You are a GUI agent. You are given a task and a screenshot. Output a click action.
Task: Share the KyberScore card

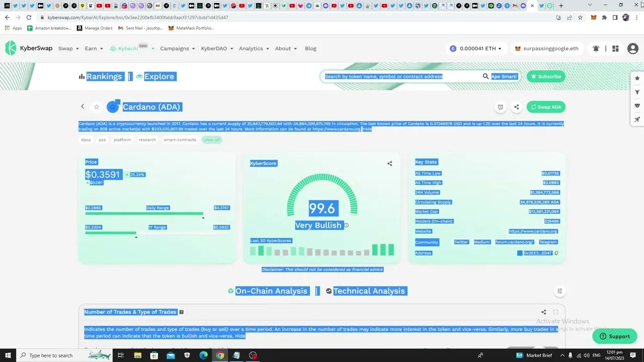coord(389,163)
